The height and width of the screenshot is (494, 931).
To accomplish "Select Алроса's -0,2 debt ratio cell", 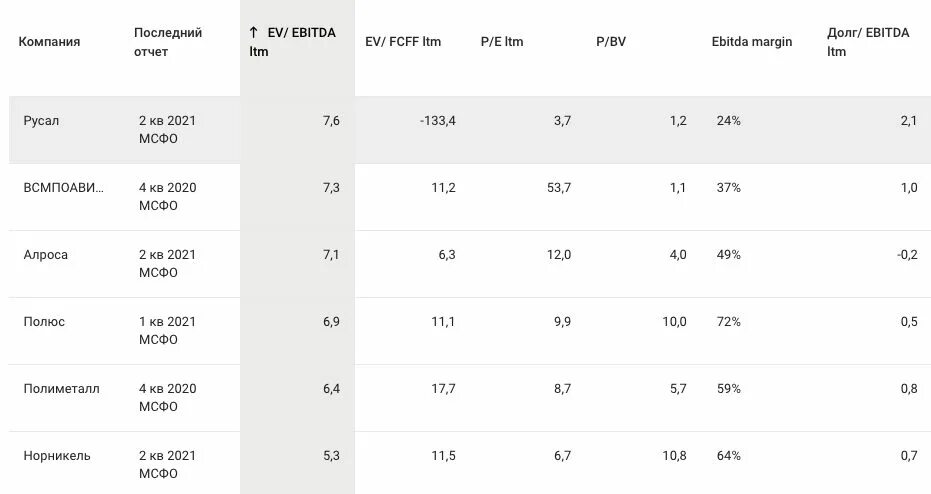I will pyautogui.click(x=906, y=255).
